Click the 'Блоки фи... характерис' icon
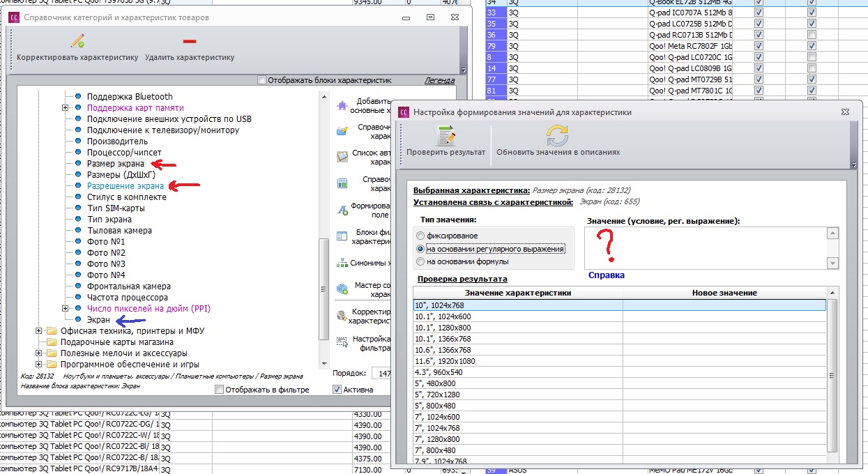This screenshot has height=474, width=868. coord(342,236)
